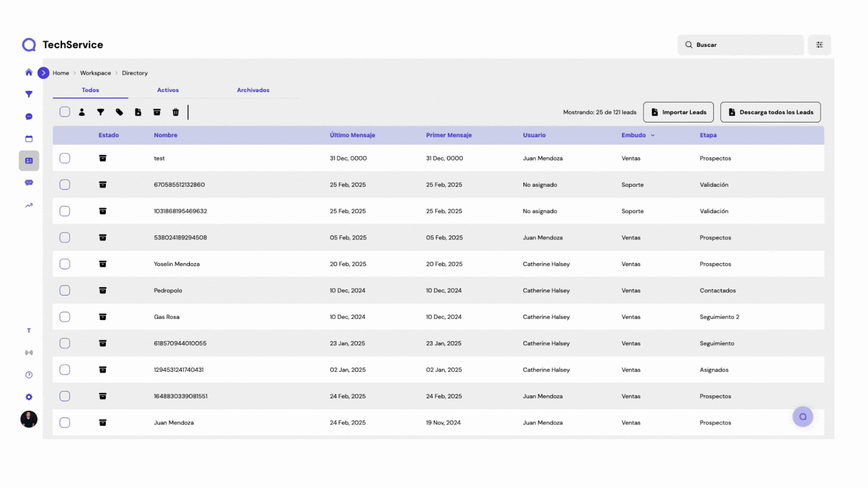Tick the checkbox for Yoselin Mendoza

click(x=65, y=264)
